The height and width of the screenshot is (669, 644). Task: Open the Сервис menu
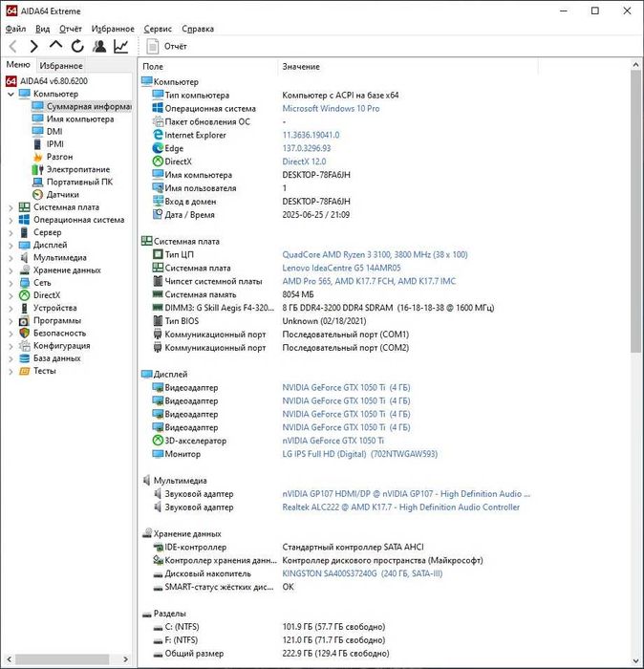click(158, 29)
